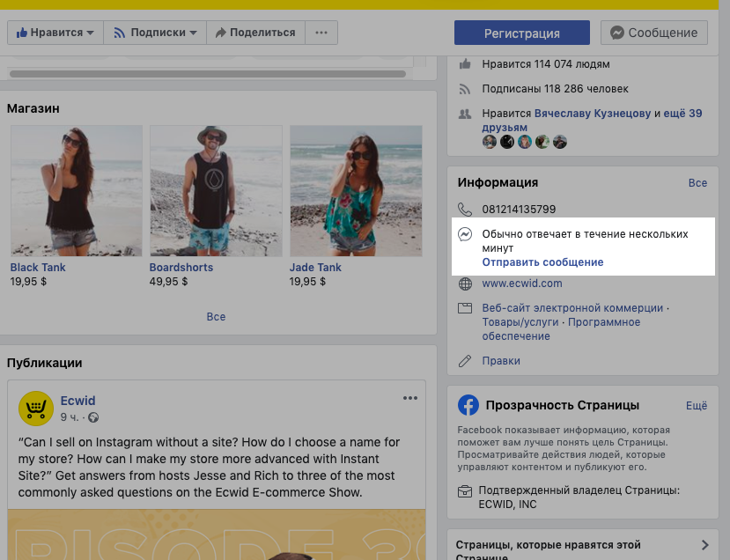Click the phone icon next to 081214135799
The height and width of the screenshot is (560, 730).
click(465, 210)
